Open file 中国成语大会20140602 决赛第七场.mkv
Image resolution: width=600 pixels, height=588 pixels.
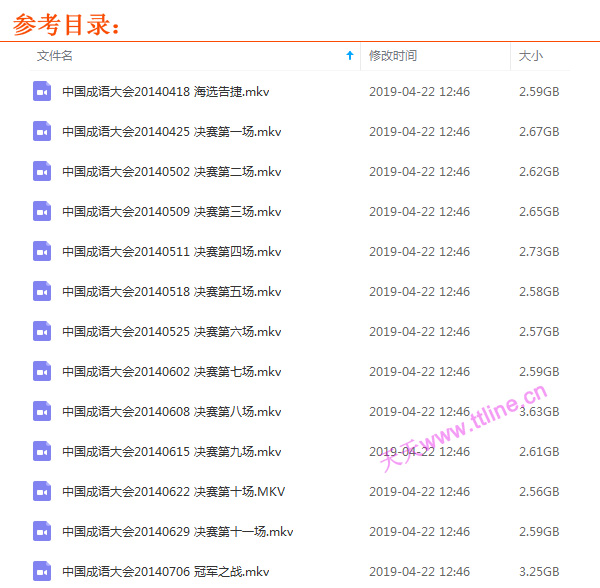(x=171, y=372)
